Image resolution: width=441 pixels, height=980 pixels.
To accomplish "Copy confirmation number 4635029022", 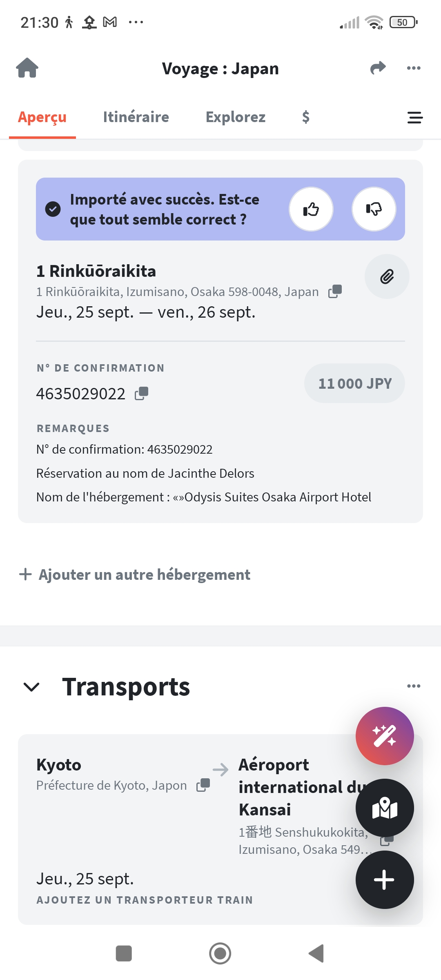I will point(142,393).
